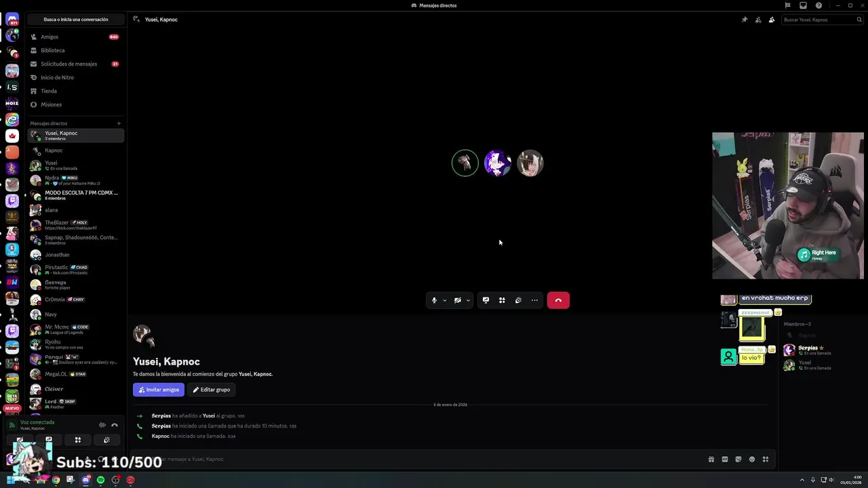Open soundboard button in voice panel
868x488 pixels.
[106, 440]
